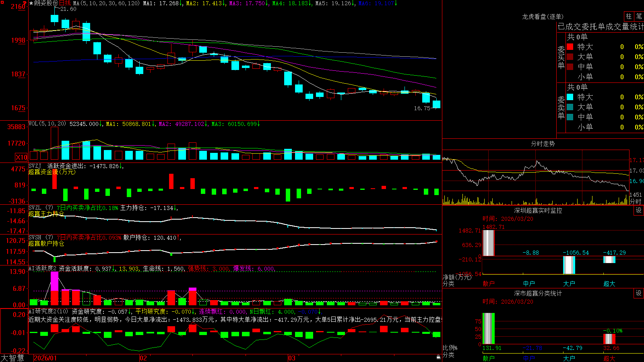Select the teal 中单 sell-order swatch
The image size is (644, 362).
point(570,117)
